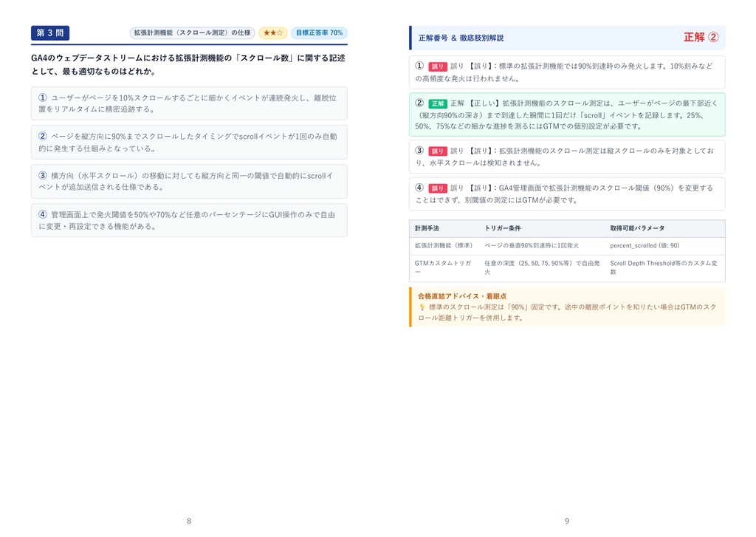Click the 正解番号 & 徹底肢別解説 header
The image size is (756, 537).
[x=461, y=38]
